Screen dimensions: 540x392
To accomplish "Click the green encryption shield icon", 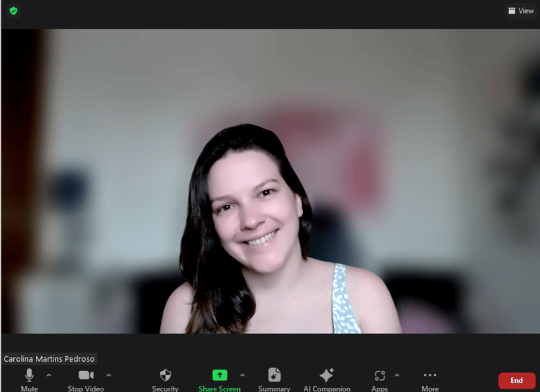I will [13, 11].
